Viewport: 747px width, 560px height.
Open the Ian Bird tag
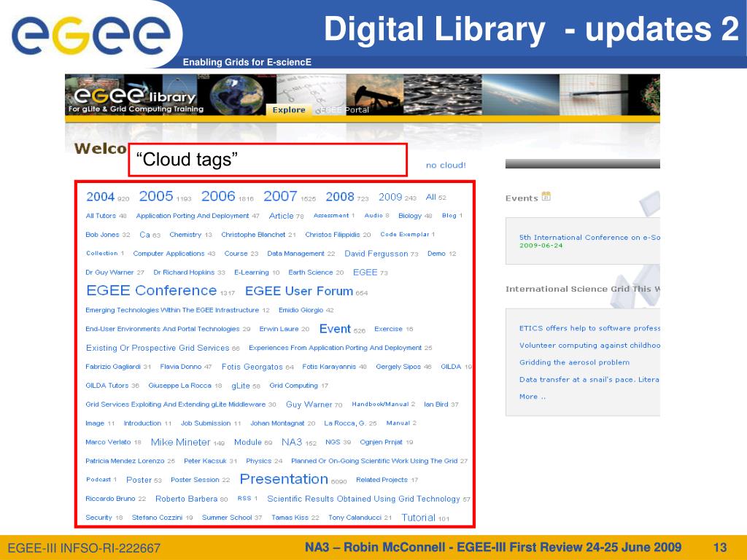pos(436,404)
